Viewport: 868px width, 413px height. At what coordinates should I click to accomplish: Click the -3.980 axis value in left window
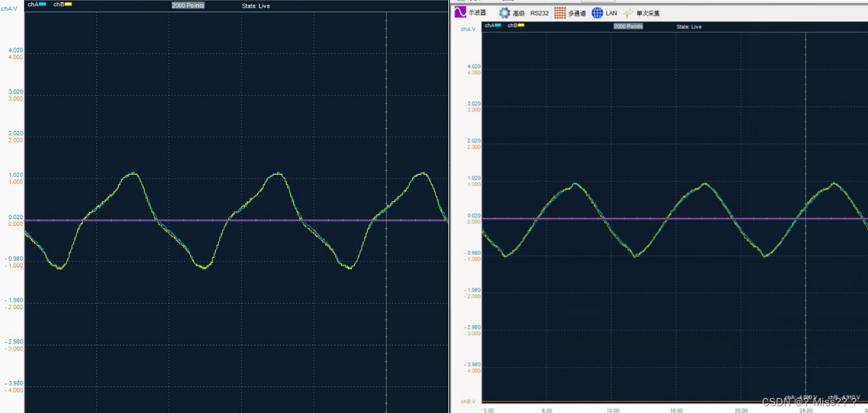[x=14, y=384]
